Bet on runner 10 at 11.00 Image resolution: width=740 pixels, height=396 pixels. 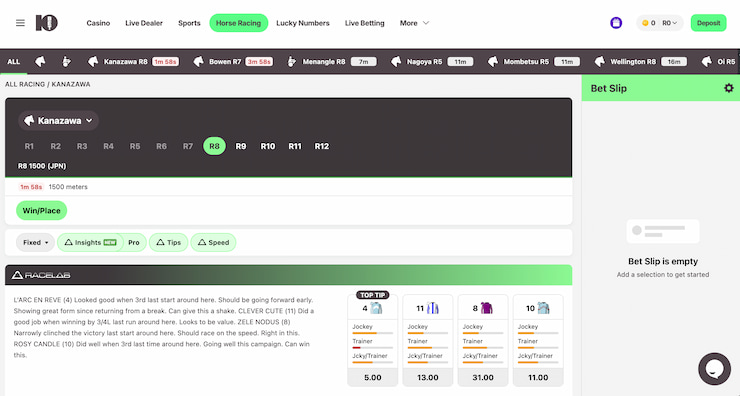(x=538, y=378)
